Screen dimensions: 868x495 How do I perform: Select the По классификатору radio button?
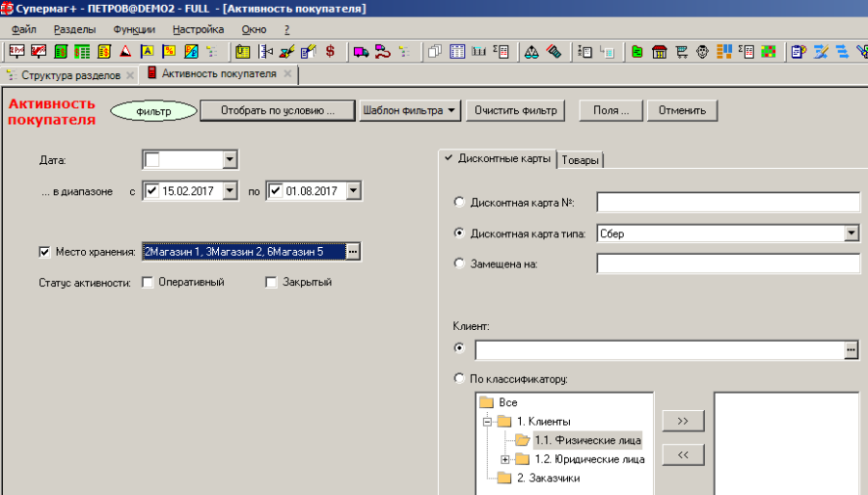point(459,378)
